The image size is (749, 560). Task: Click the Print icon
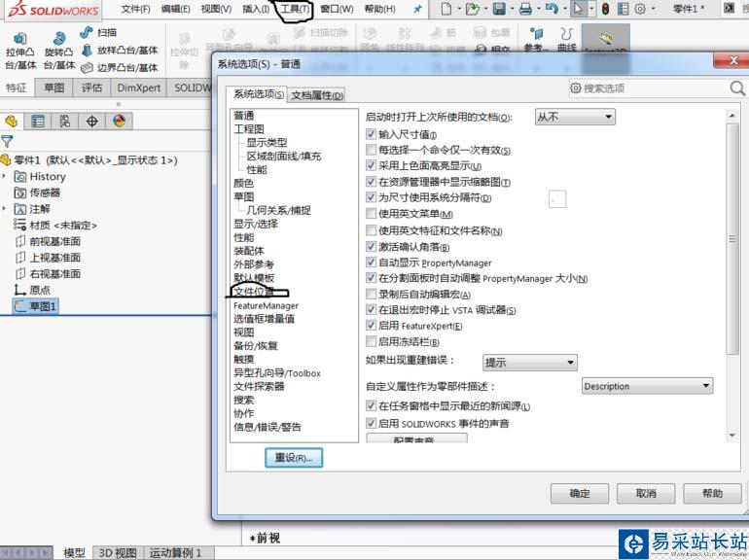[525, 9]
